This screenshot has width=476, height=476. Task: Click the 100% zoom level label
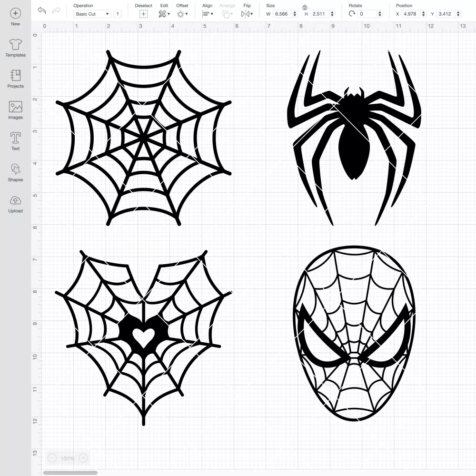tap(68, 458)
